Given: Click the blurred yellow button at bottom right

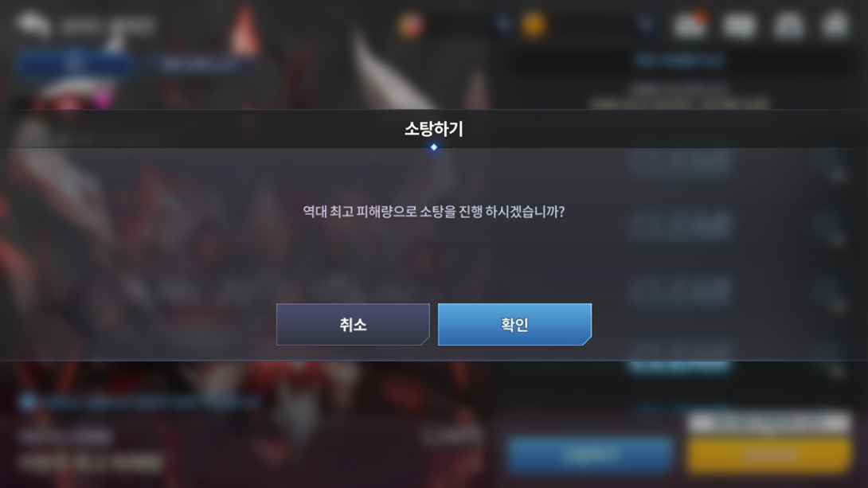Looking at the screenshot, I should [x=768, y=455].
